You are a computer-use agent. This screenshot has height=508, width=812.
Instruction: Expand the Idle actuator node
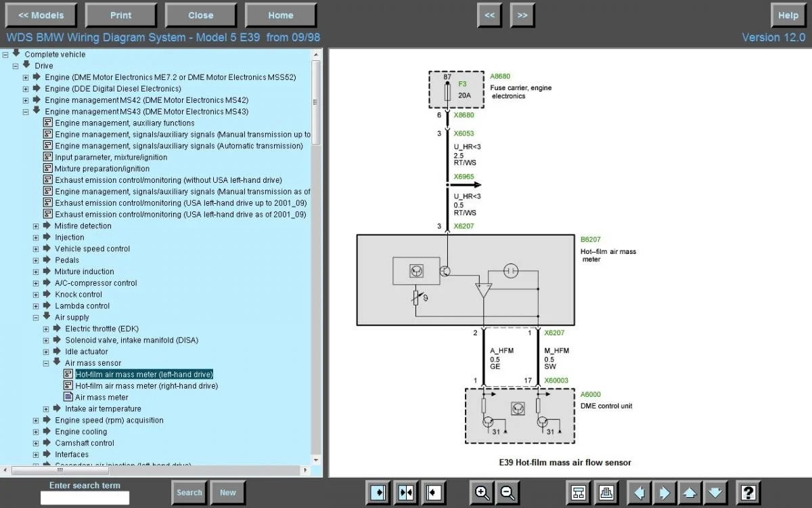46,352
